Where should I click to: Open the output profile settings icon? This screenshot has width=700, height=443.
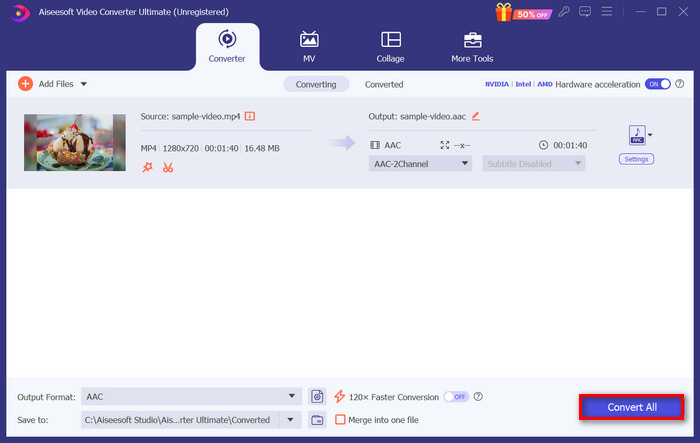coord(317,397)
